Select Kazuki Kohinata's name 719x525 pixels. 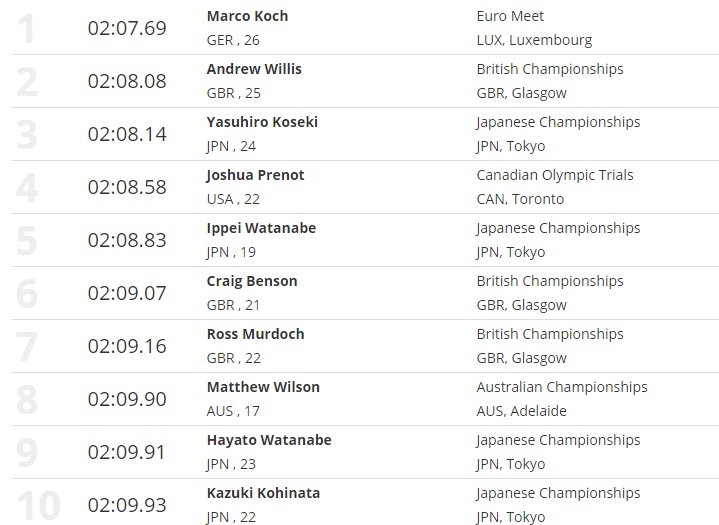pyautogui.click(x=264, y=493)
